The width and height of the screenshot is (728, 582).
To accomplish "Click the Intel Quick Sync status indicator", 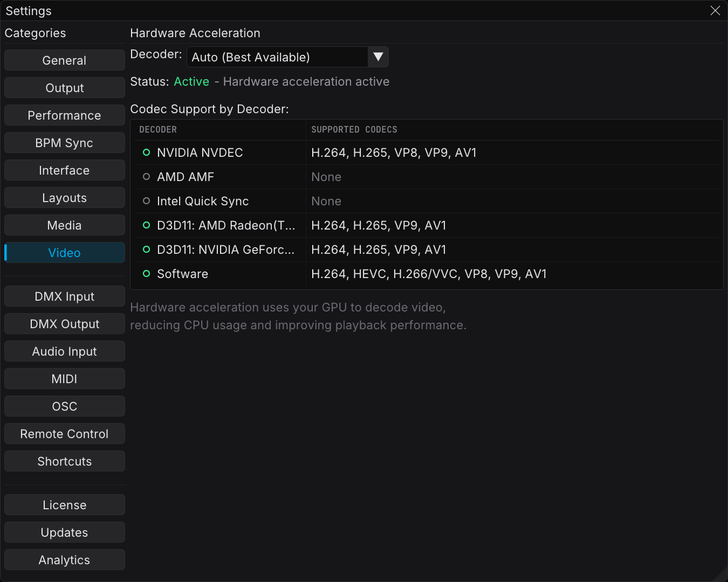I will click(x=146, y=201).
